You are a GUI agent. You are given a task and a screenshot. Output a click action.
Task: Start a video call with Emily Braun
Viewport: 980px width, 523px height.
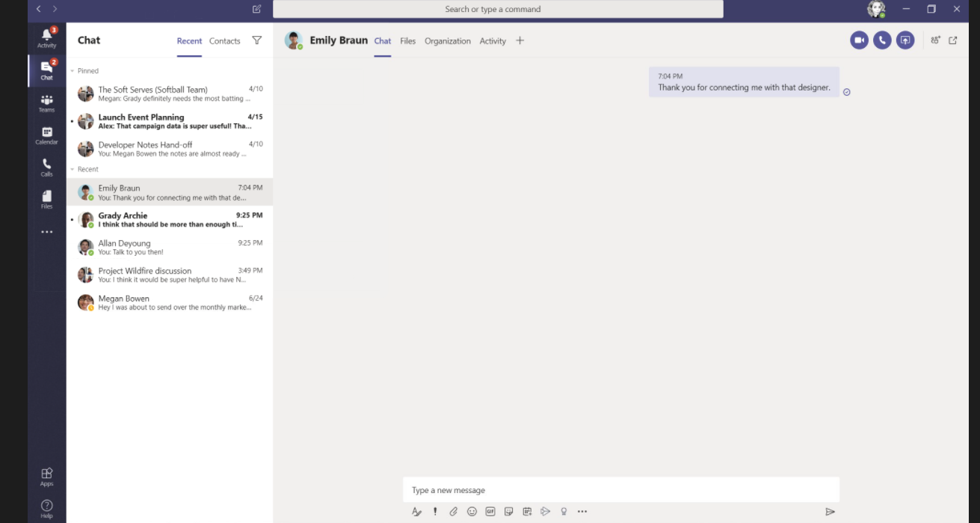(858, 40)
